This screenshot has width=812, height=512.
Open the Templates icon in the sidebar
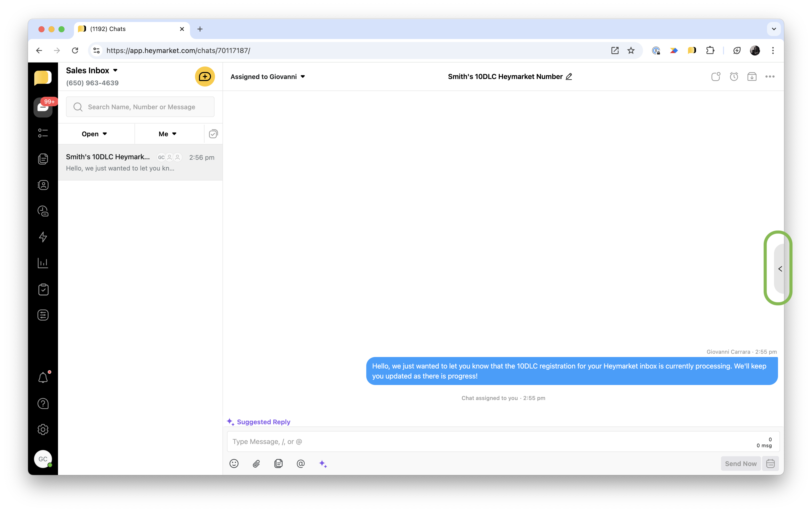point(43,159)
